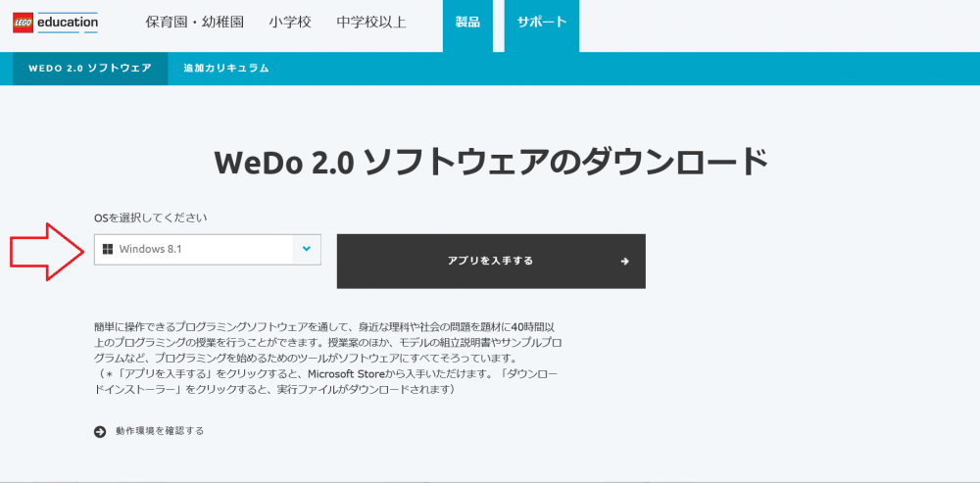Select the WEDO 2.0 ソフトウェア sub-tab
Viewport: 980px width, 483px height.
(90, 69)
